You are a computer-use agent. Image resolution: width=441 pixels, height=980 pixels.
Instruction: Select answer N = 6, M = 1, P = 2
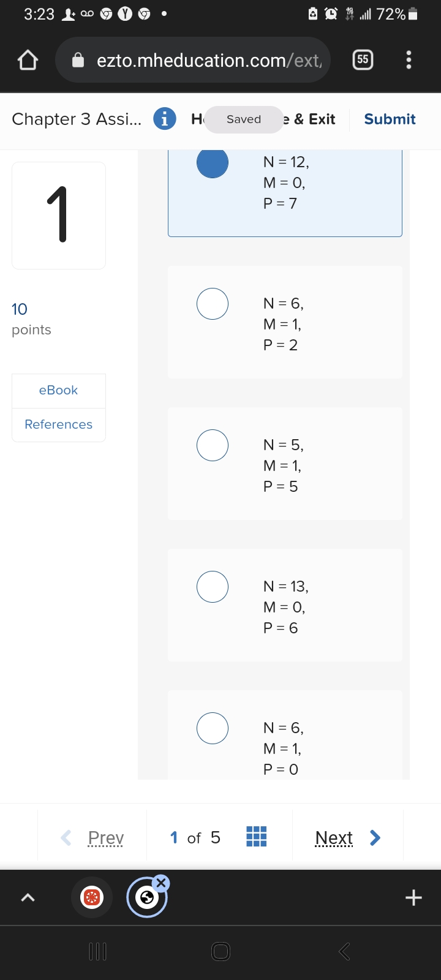[213, 304]
